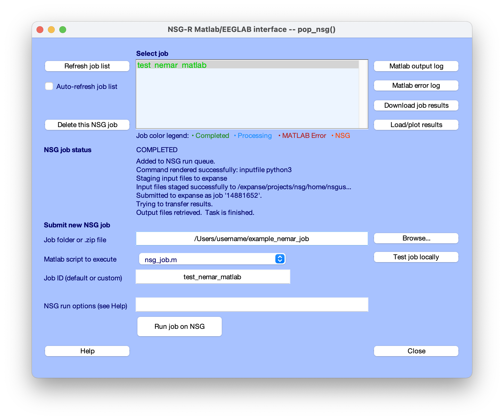Image resolution: width=504 pixels, height=420 pixels.
Task: Open Matlab error log
Action: coord(416,85)
